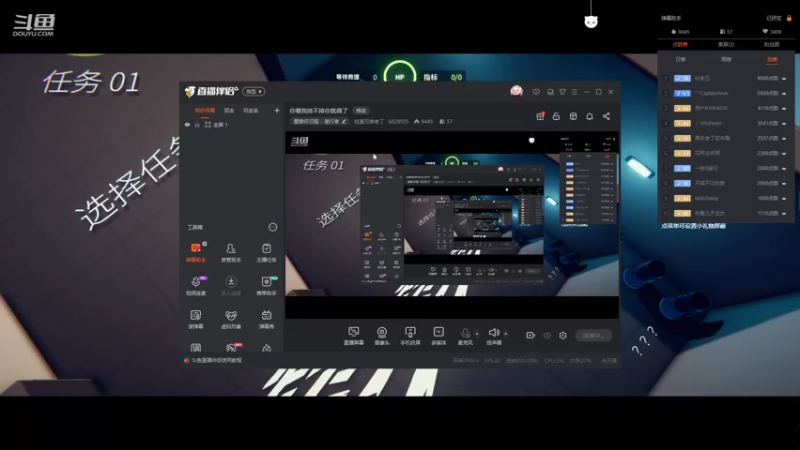Open the 虚拟形象 tool icon
This screenshot has height=450, width=800.
coord(231,319)
